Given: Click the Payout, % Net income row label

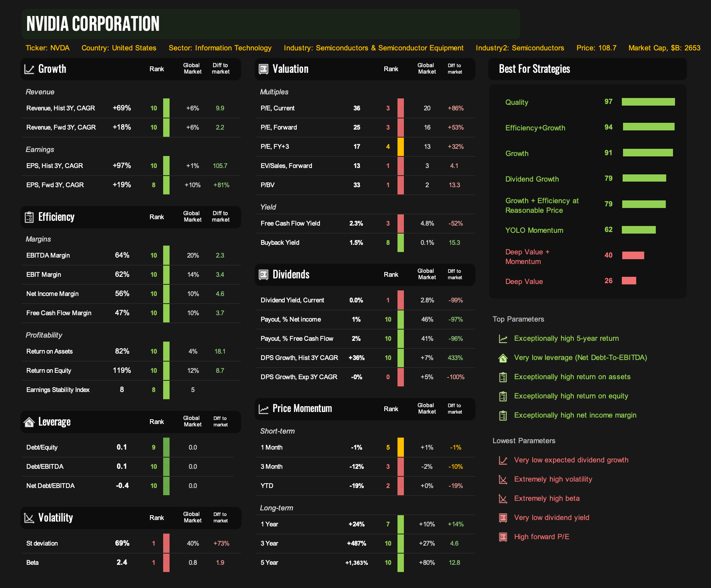Looking at the screenshot, I should click(x=291, y=320).
